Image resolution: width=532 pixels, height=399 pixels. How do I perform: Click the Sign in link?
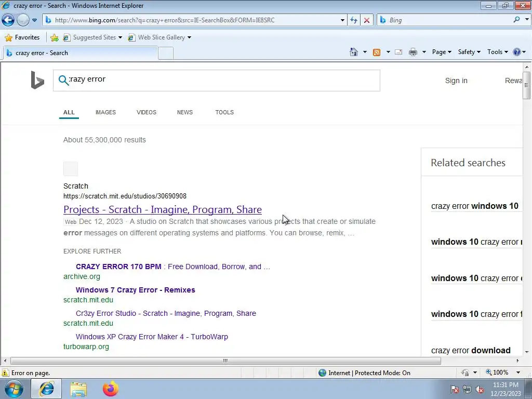[x=456, y=81]
